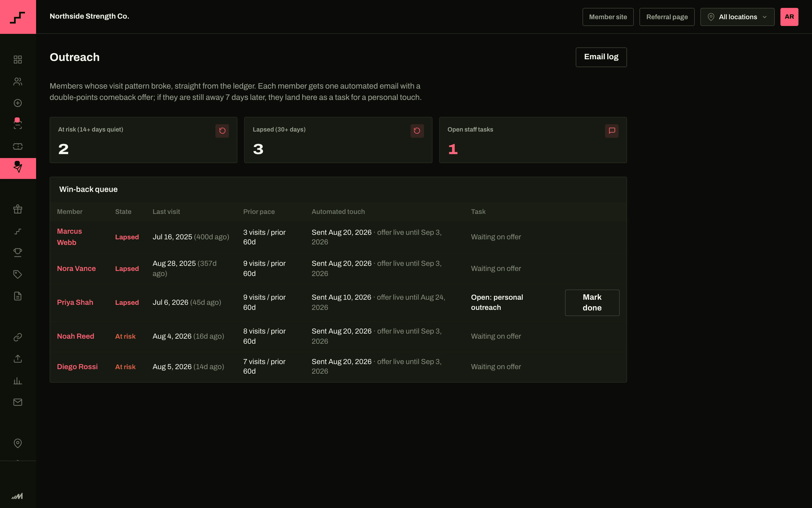Open the stairs levels icon in sidebar

pyautogui.click(x=18, y=231)
